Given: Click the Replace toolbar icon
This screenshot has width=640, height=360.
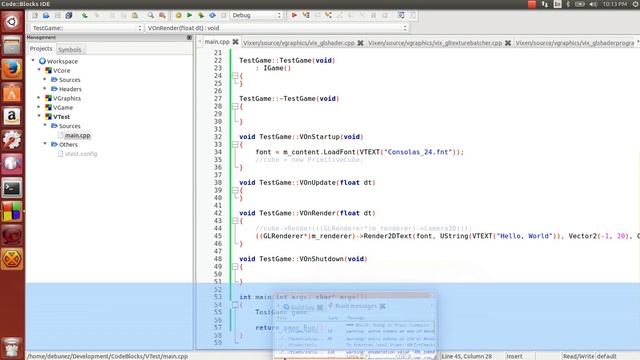Looking at the screenshot, I should (x=162, y=15).
